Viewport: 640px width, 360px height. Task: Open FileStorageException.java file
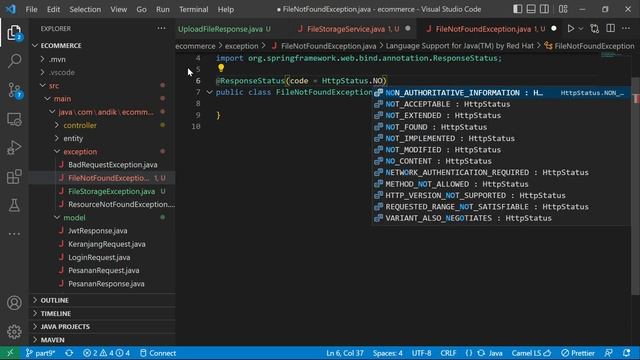(111, 191)
